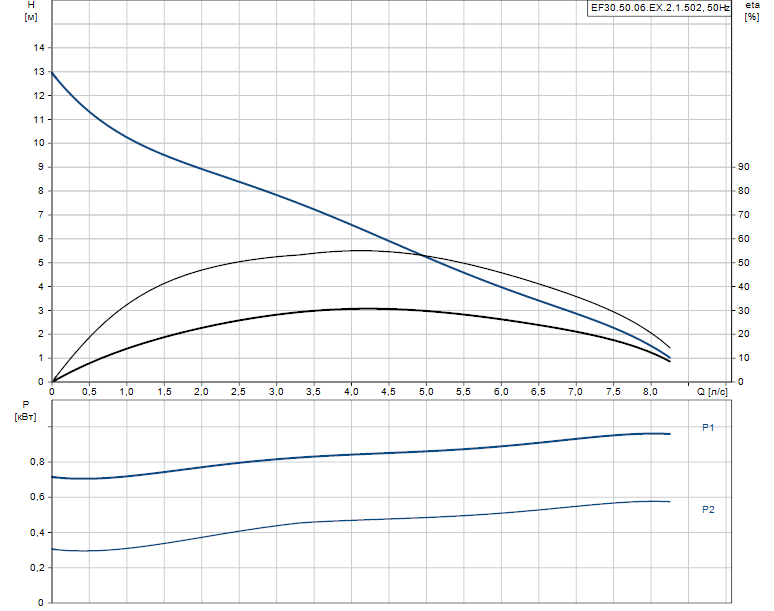Select the 4,0 tick on flow axis

tap(351, 392)
